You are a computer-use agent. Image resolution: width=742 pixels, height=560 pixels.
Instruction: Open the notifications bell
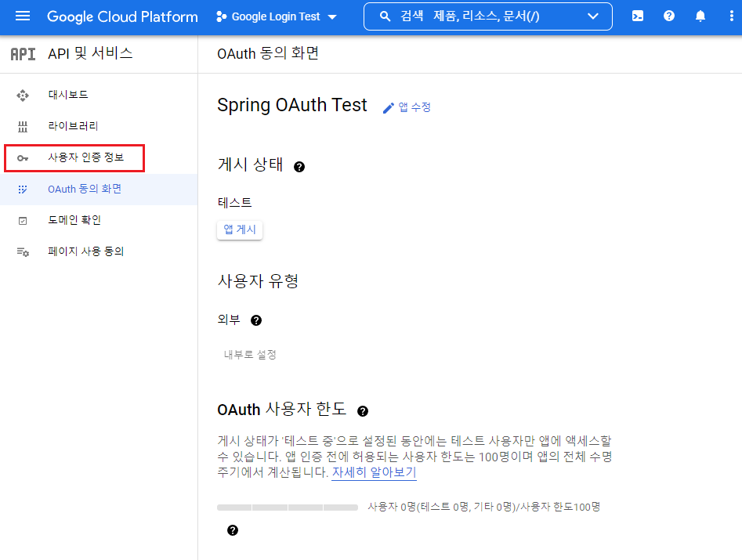[700, 16]
